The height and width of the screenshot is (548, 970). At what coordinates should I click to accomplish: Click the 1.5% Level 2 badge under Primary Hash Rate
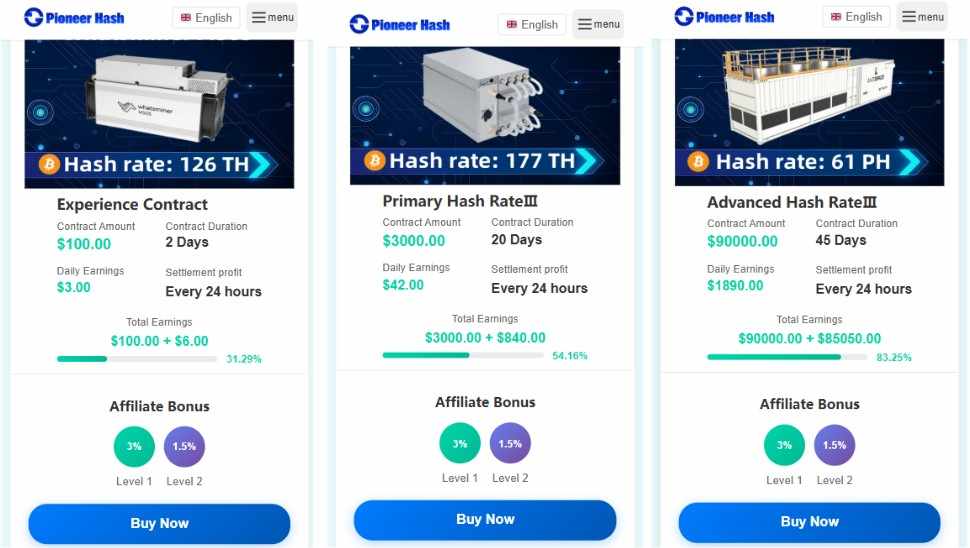click(x=510, y=443)
